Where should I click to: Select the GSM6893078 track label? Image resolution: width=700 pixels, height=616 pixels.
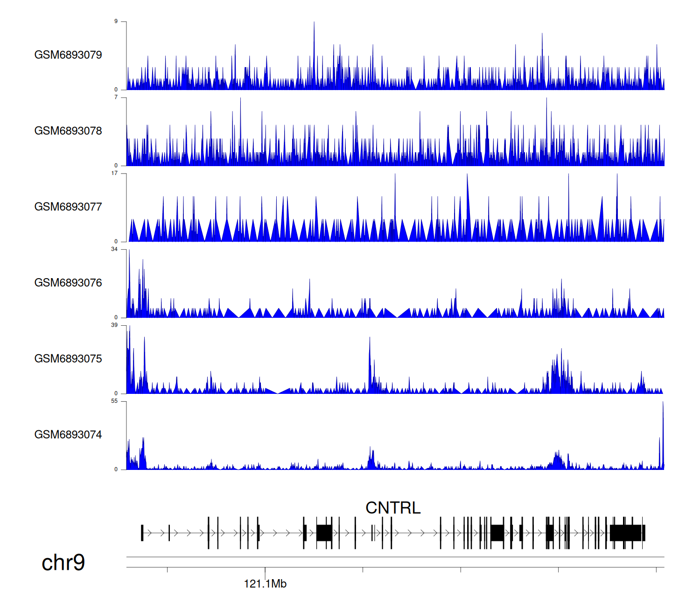[68, 131]
